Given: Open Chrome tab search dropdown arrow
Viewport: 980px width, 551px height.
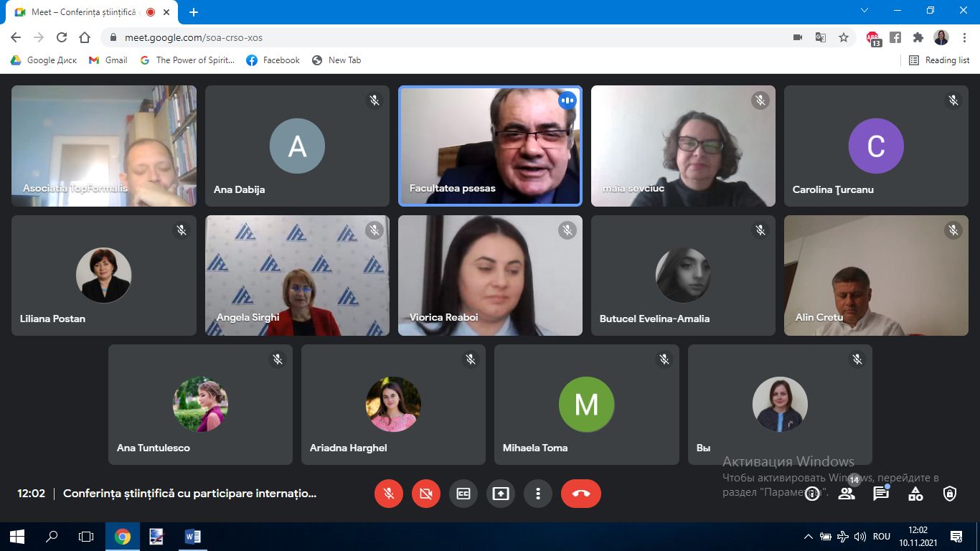Looking at the screenshot, I should 864,11.
